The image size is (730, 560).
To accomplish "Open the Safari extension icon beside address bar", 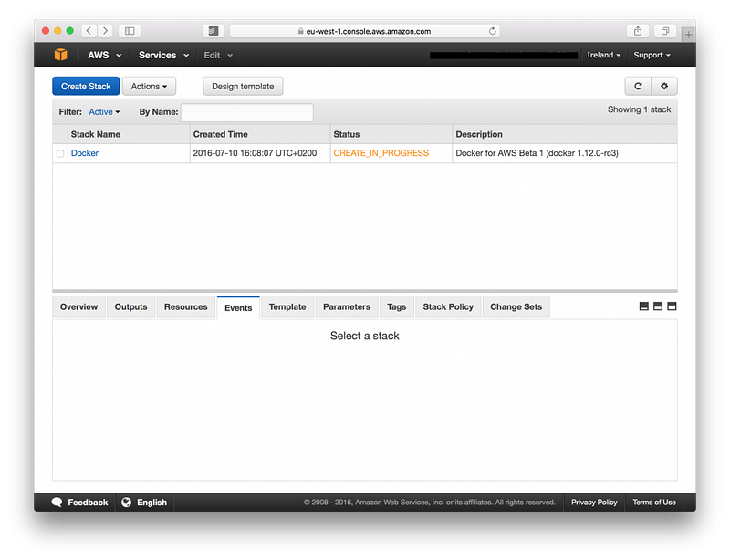I will 214,31.
